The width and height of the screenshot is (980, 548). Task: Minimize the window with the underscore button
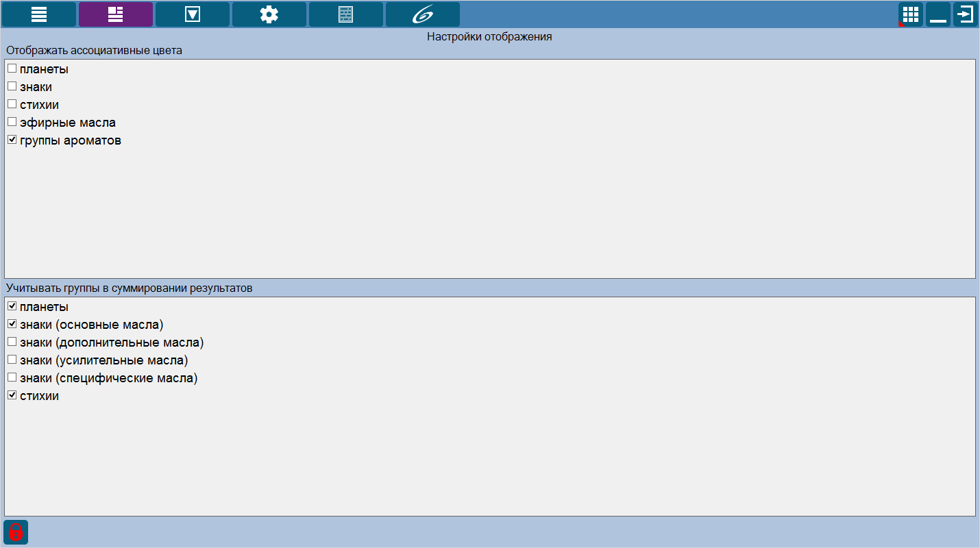pos(938,14)
